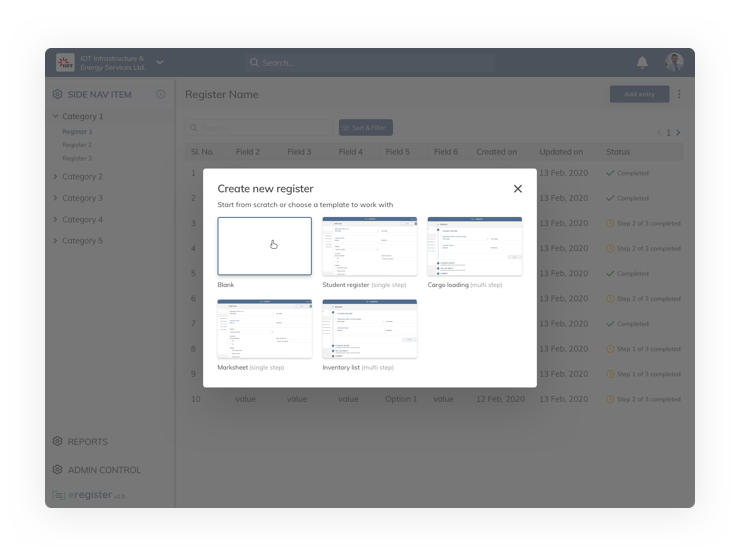Screen dimensions: 740x556
Task: Click the top bar search magnifier icon
Action: [x=254, y=63]
